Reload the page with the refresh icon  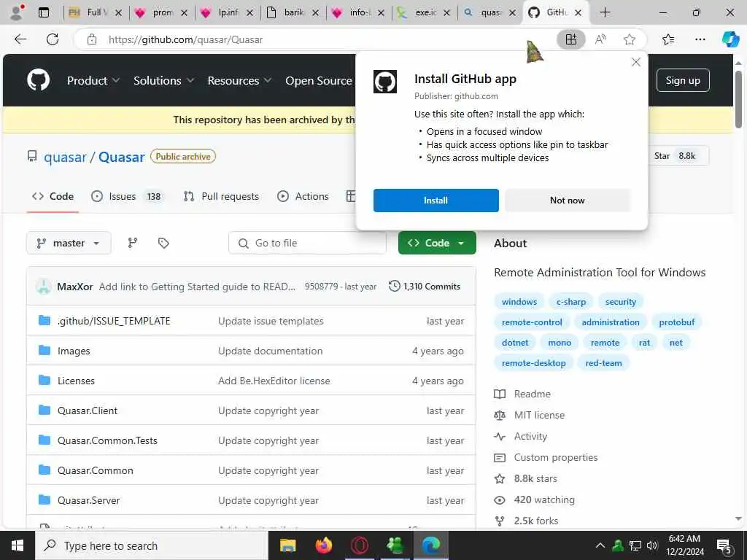pyautogui.click(x=53, y=39)
